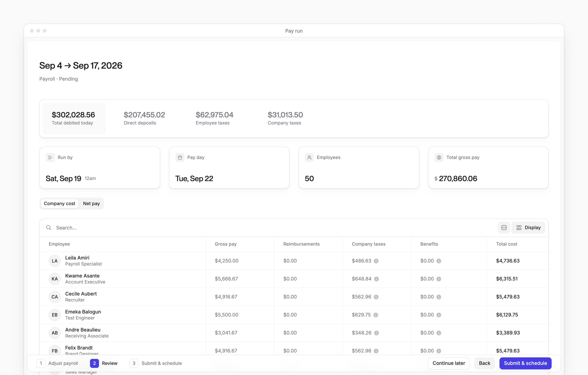The height and width of the screenshot is (375, 588).
Task: Select the Company cost tab
Action: [60, 203]
